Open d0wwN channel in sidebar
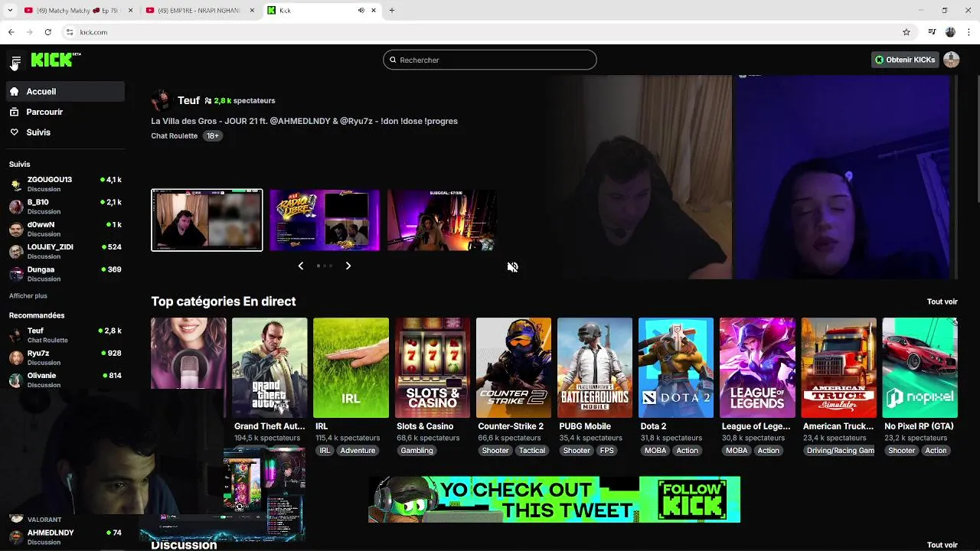The width and height of the screenshot is (980, 551). click(x=65, y=229)
